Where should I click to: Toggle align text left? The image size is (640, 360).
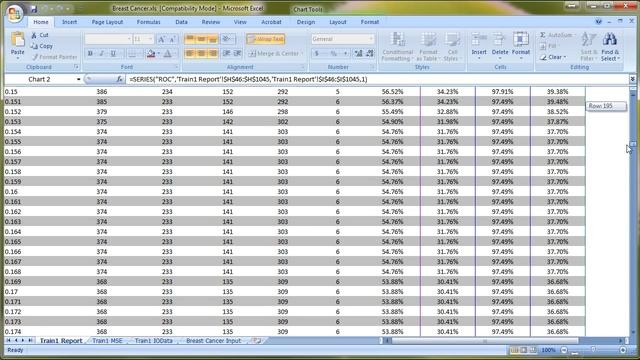190,53
